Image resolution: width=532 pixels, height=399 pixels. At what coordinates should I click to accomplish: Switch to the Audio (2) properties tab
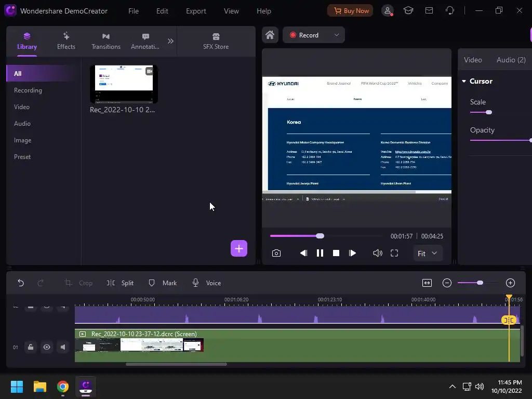pos(511,60)
